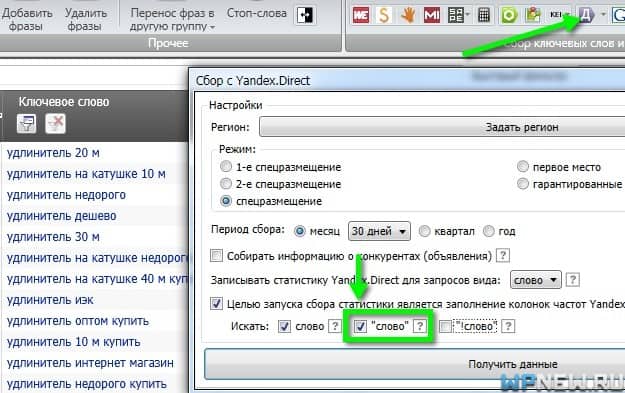Screen dimensions: 625x393
Task: Click the Получить данные button
Action: pyautogui.click(x=415, y=364)
